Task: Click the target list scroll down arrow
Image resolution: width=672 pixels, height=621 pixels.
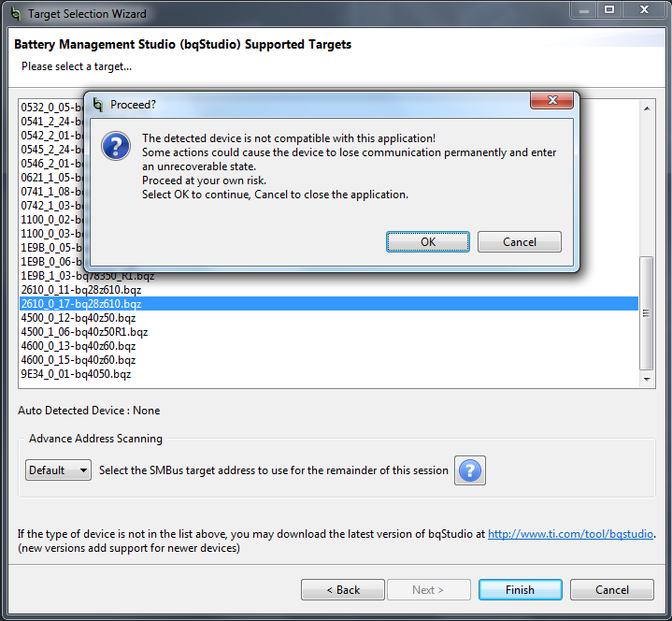Action: point(647,379)
